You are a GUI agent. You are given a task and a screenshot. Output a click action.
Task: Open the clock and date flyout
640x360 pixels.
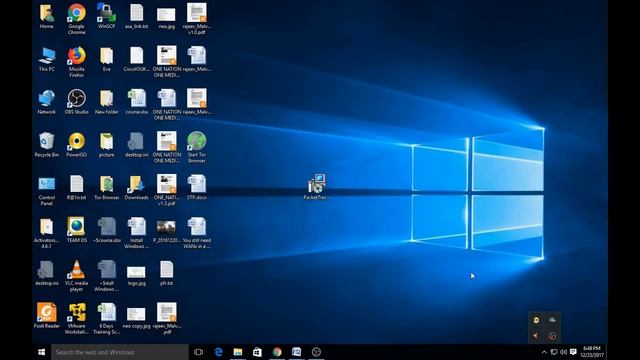point(592,352)
